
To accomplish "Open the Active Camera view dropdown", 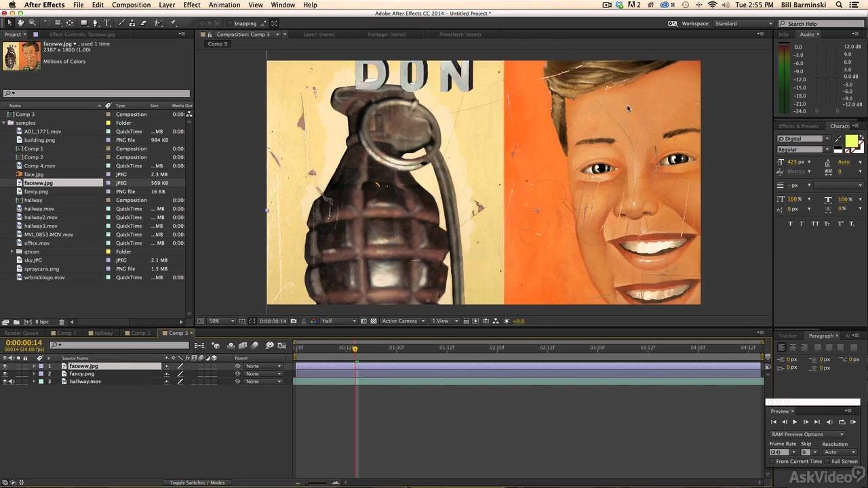I will 403,321.
